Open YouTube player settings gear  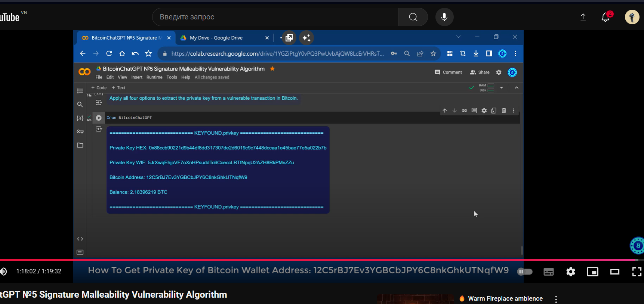coord(571,272)
